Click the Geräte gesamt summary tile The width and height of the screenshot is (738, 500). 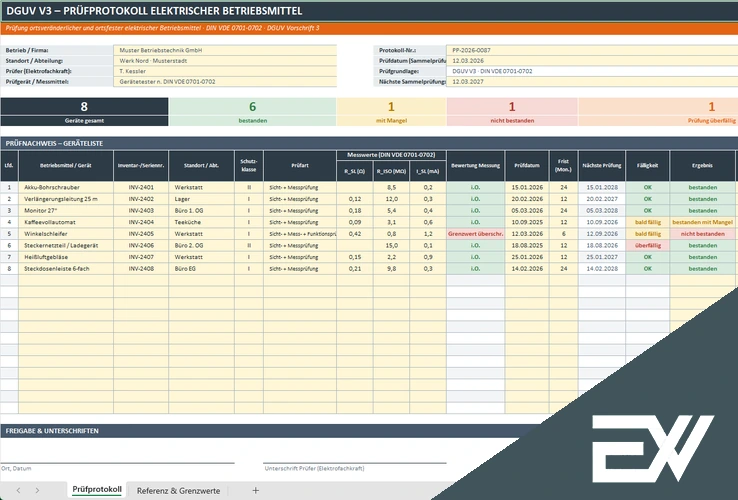[84, 112]
